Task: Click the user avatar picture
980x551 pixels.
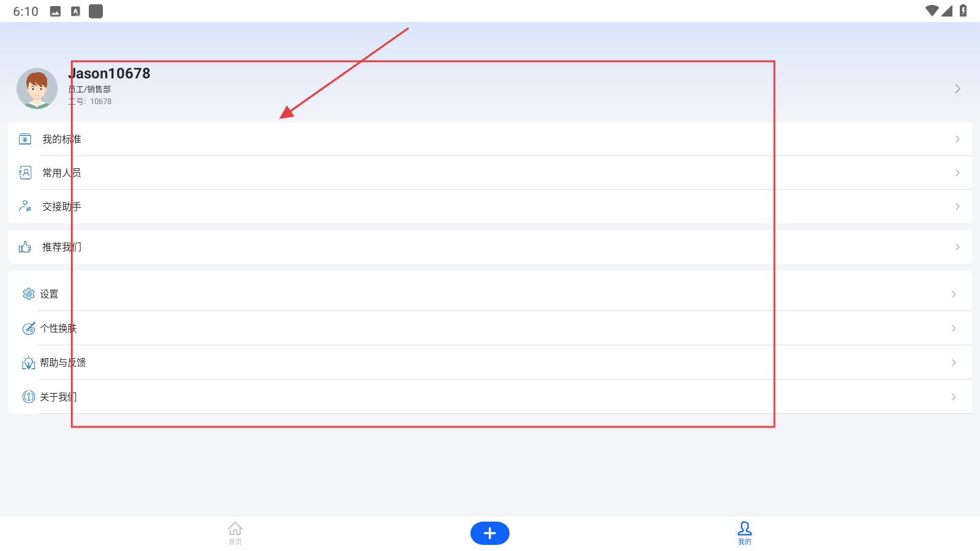Action: tap(37, 88)
